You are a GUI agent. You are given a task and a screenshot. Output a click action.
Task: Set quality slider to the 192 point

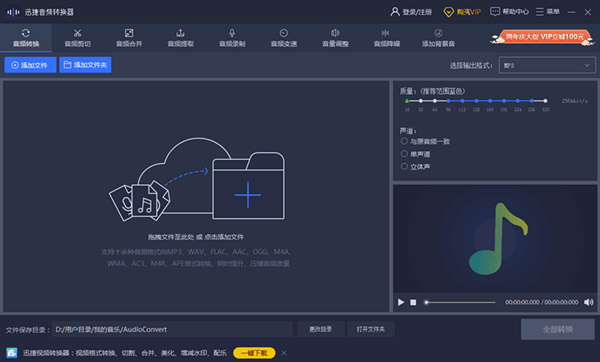(x=504, y=101)
